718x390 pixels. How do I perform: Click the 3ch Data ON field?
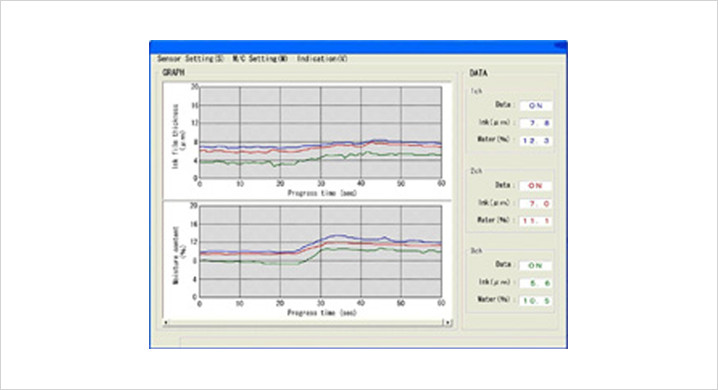pos(536,265)
